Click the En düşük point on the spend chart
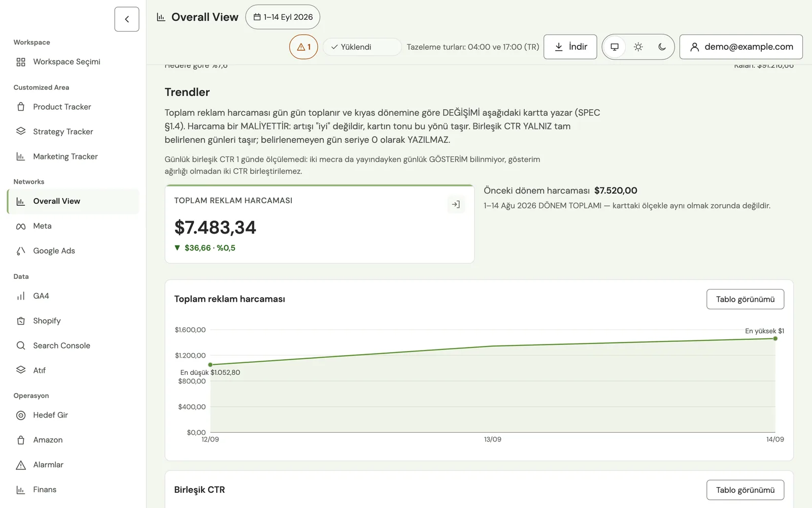812x508 pixels. point(211,365)
